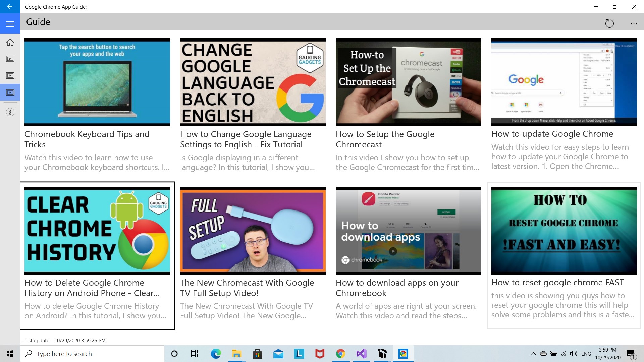Expand the system tray hidden icons chevron

pyautogui.click(x=533, y=354)
